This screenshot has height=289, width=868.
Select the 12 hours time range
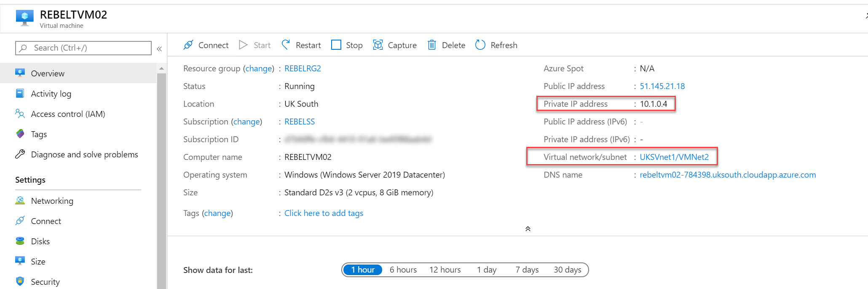(x=445, y=270)
